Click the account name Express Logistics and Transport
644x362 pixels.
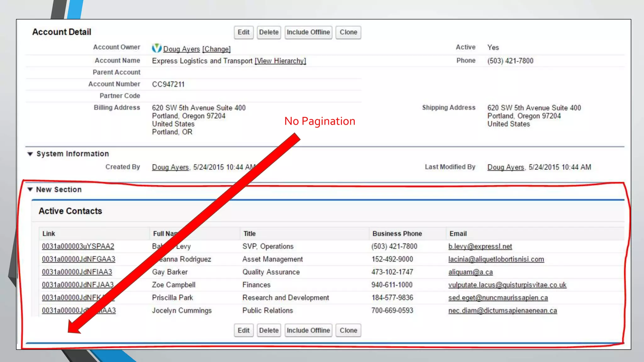pos(202,61)
